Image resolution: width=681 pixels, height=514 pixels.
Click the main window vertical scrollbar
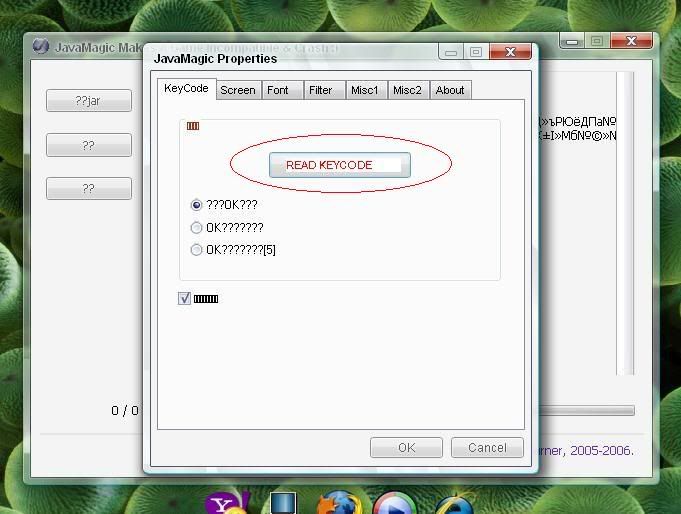pos(625,223)
